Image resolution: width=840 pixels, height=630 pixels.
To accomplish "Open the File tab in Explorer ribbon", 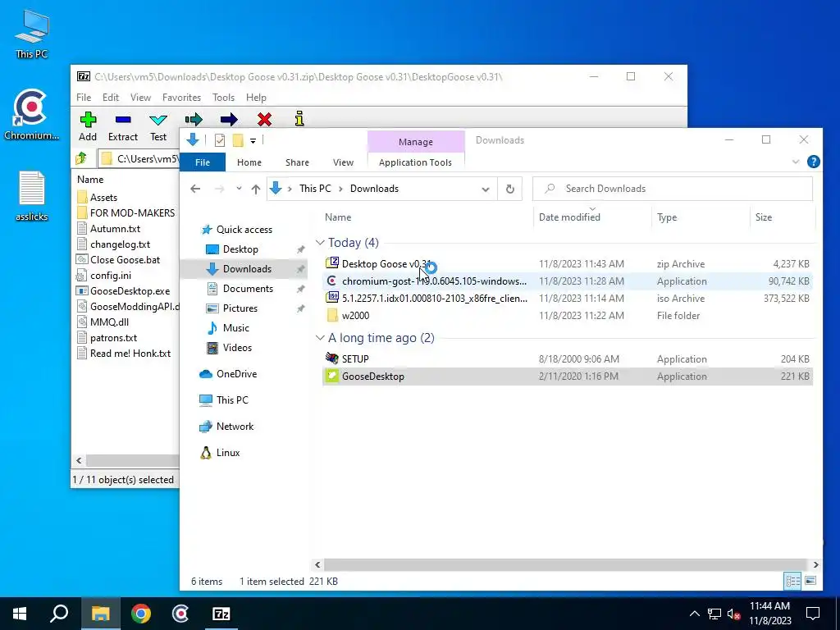I will pyautogui.click(x=203, y=162).
